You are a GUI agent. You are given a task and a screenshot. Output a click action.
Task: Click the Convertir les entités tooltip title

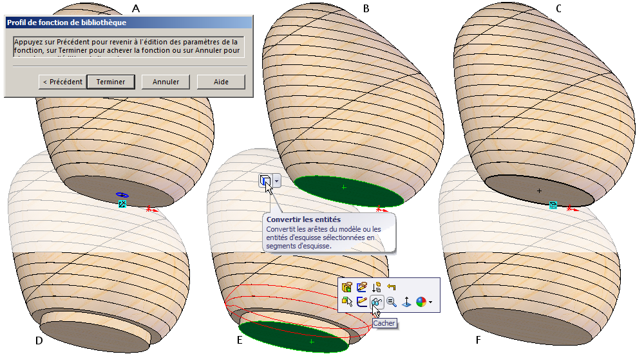tap(303, 219)
